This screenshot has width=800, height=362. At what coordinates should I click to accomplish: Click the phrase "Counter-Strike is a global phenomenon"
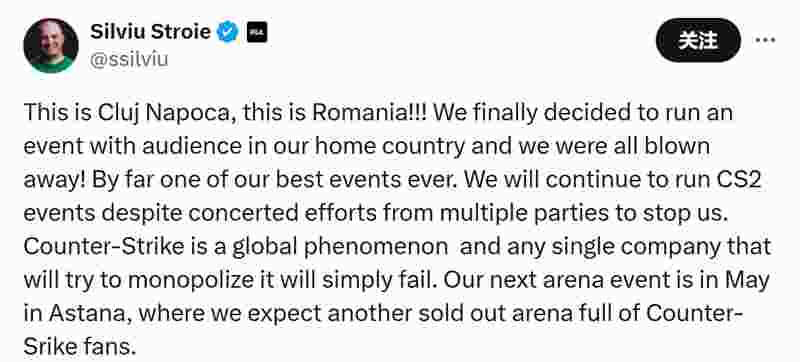pos(236,247)
